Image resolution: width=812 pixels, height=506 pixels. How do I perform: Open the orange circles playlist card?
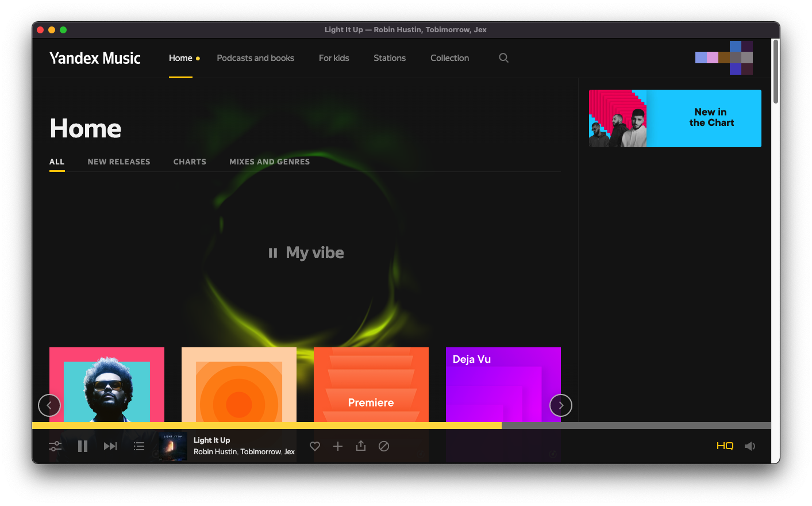239,385
